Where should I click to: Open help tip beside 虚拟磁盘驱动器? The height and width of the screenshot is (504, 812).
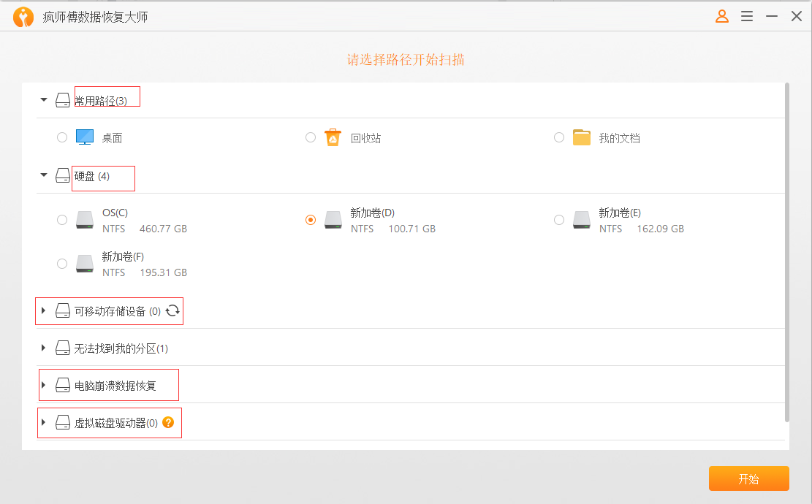tap(167, 422)
